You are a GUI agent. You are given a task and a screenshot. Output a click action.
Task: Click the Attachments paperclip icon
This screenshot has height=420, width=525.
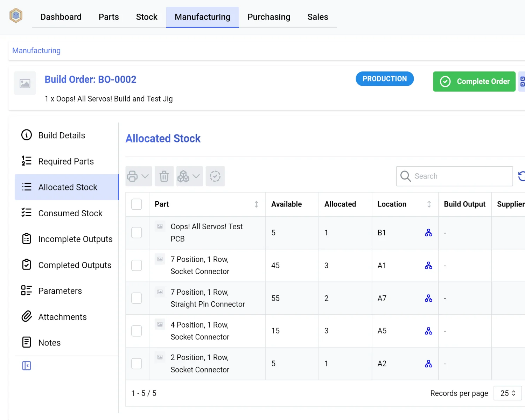pos(27,316)
